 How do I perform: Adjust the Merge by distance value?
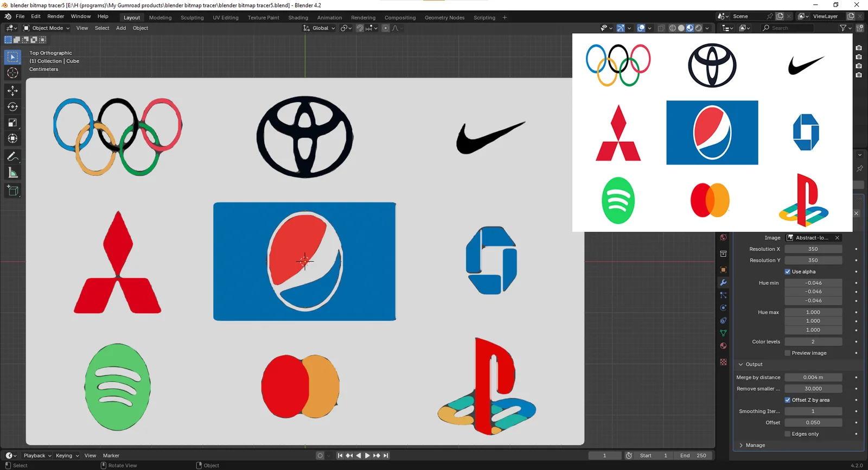tap(813, 377)
